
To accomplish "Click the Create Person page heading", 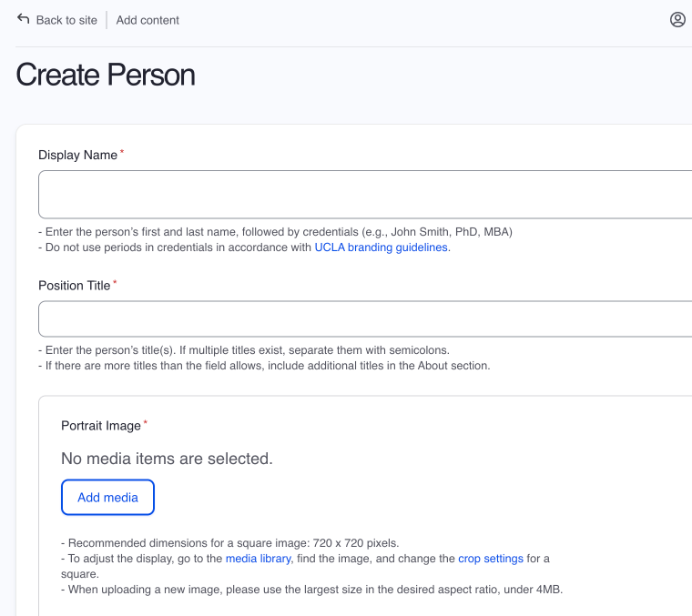I will 106,75.
